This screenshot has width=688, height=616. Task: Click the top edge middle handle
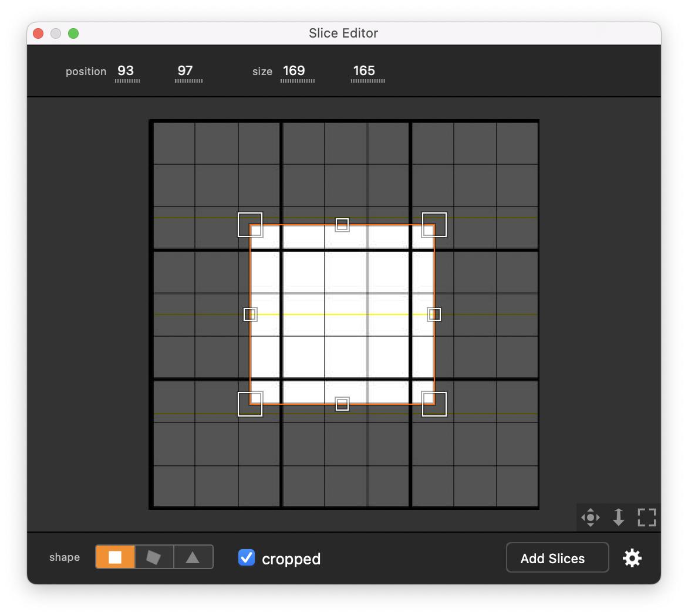tap(342, 225)
